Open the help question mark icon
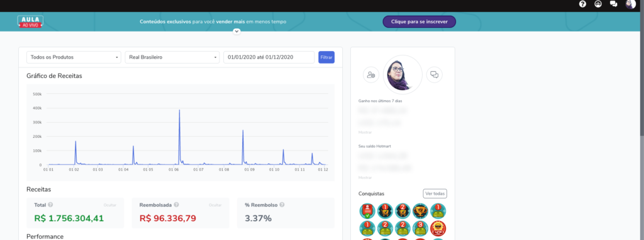This screenshot has width=644, height=240. [x=582, y=4]
